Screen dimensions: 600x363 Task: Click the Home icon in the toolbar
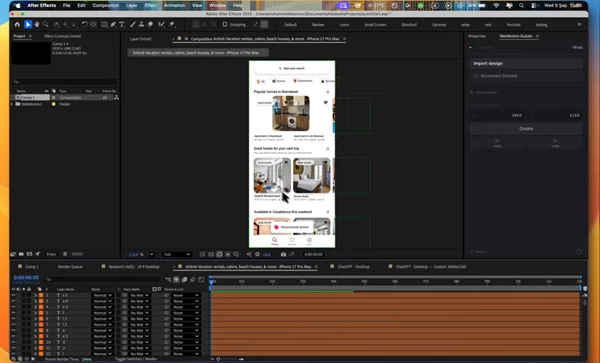pos(17,24)
